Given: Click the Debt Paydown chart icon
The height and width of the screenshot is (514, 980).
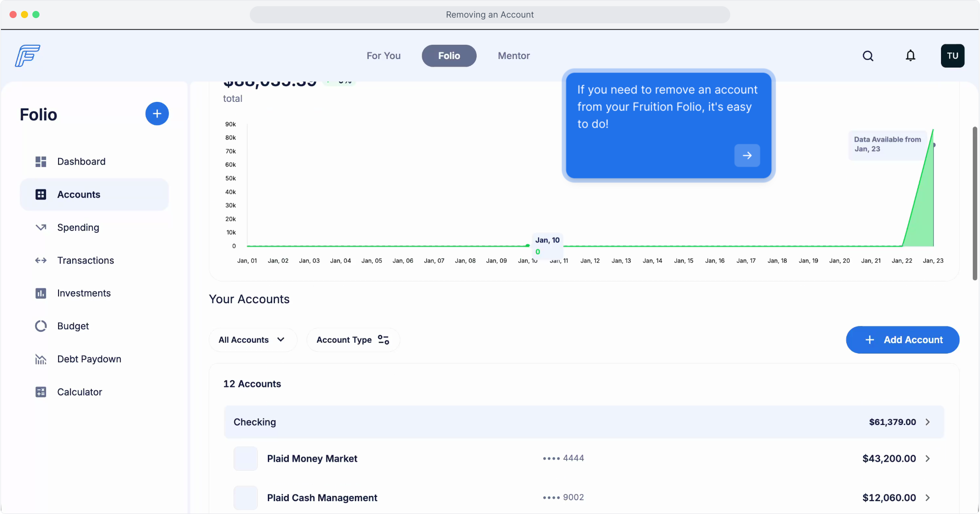Looking at the screenshot, I should [x=41, y=359].
